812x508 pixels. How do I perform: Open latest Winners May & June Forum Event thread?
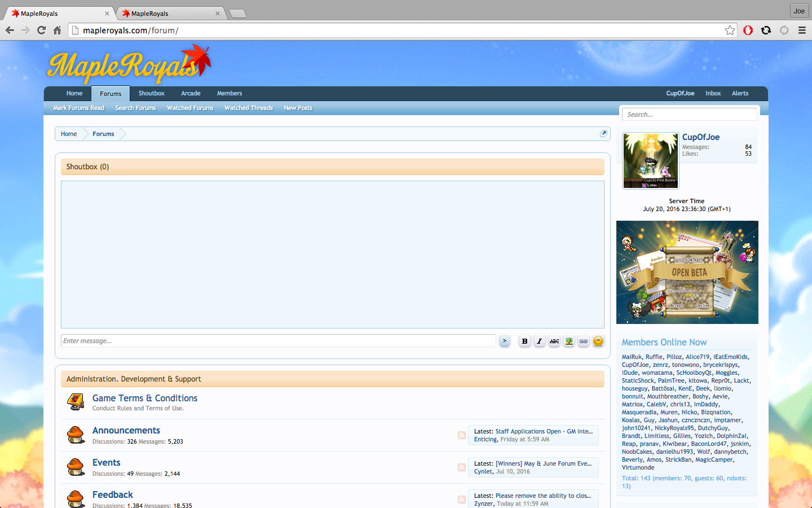(x=544, y=463)
